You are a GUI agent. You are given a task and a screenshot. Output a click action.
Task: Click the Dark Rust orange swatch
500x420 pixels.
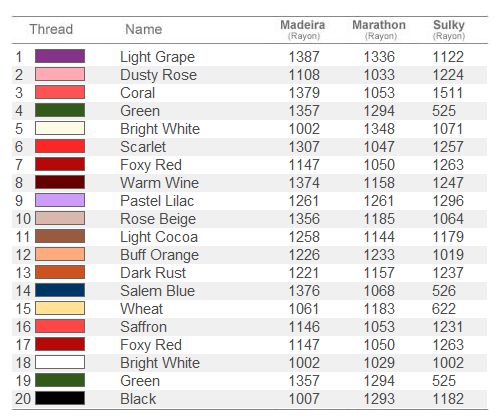tap(60, 272)
